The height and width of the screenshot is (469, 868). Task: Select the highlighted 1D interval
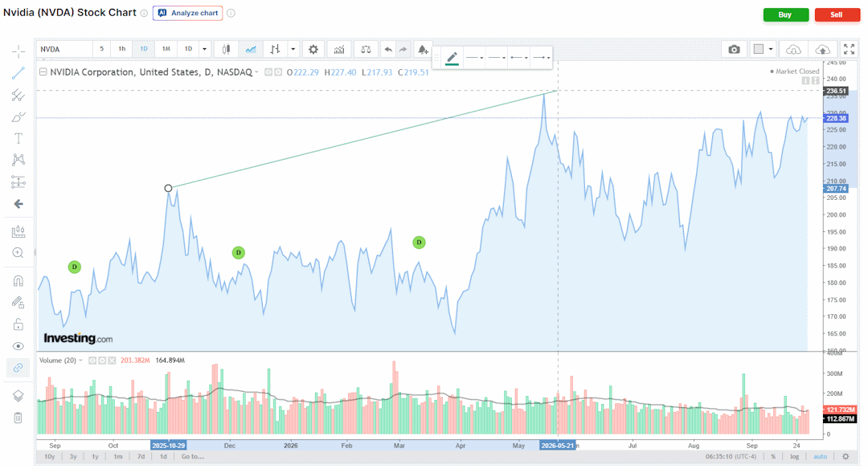click(144, 49)
